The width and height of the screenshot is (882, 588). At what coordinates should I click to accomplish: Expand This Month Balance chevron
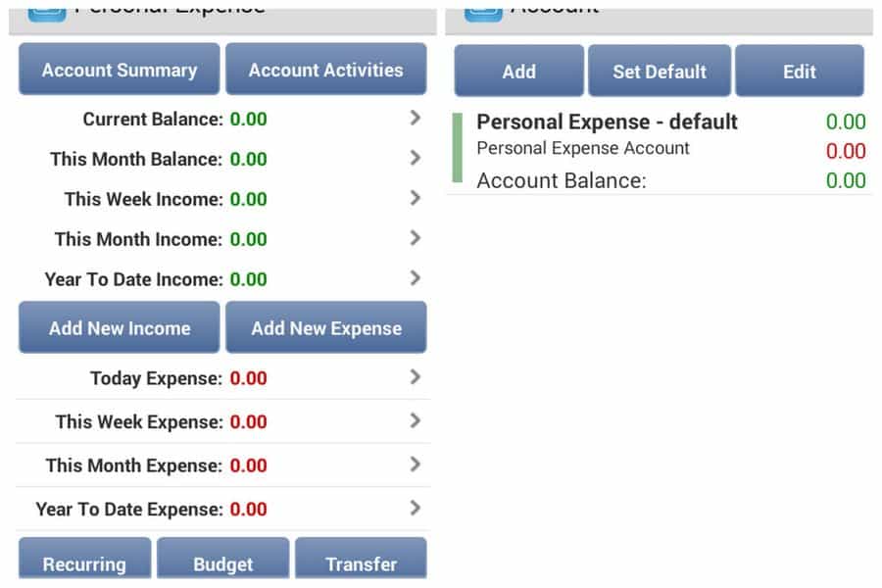point(416,158)
